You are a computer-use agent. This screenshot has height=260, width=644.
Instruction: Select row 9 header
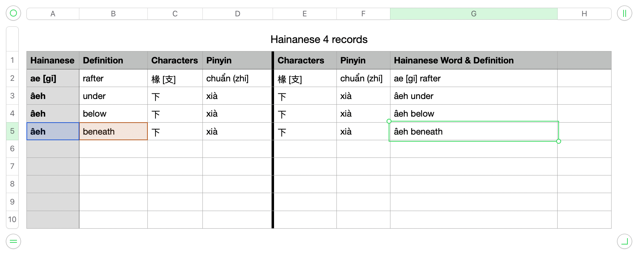12,202
